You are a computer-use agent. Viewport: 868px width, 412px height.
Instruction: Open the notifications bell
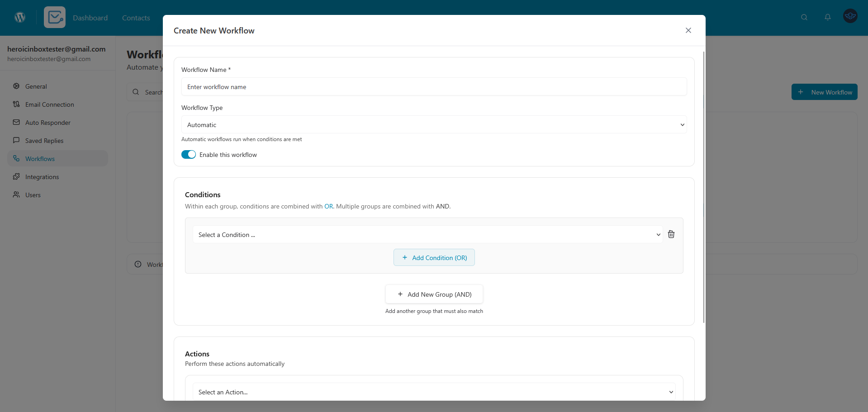pyautogui.click(x=827, y=17)
